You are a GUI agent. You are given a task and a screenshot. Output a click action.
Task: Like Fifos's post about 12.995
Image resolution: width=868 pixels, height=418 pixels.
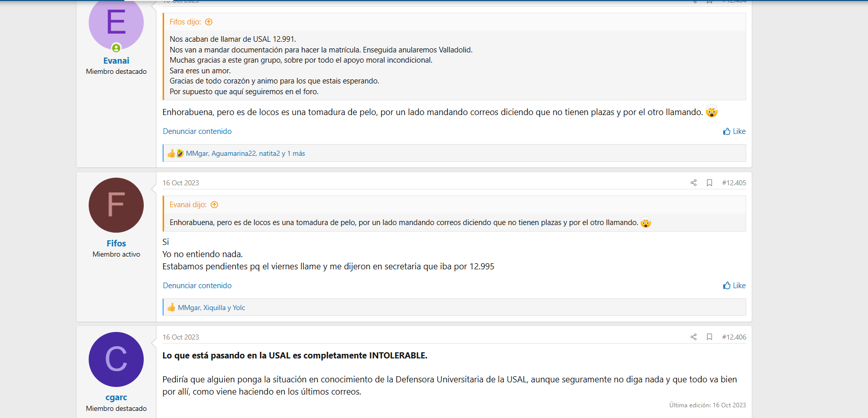(x=734, y=286)
